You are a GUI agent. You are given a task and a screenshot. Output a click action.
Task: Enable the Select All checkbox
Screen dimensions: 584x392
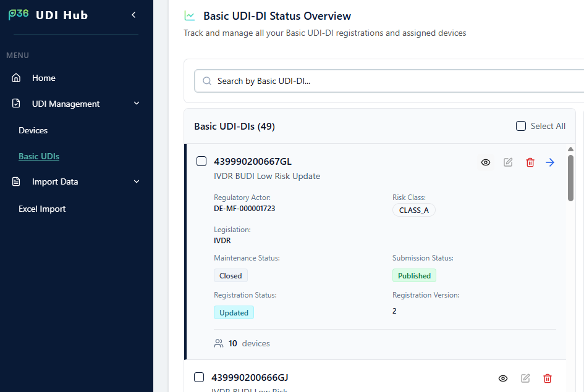click(x=521, y=125)
